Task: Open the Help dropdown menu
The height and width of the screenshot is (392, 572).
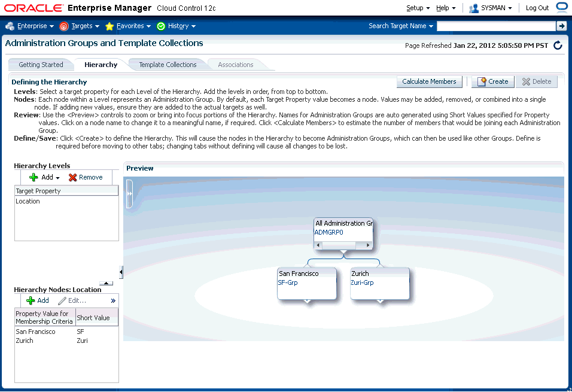Action: (446, 8)
